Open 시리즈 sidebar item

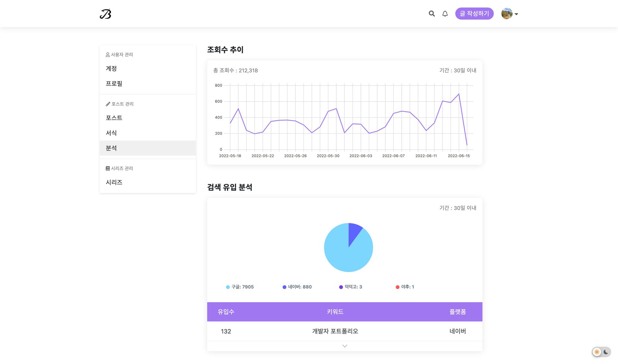[114, 182]
